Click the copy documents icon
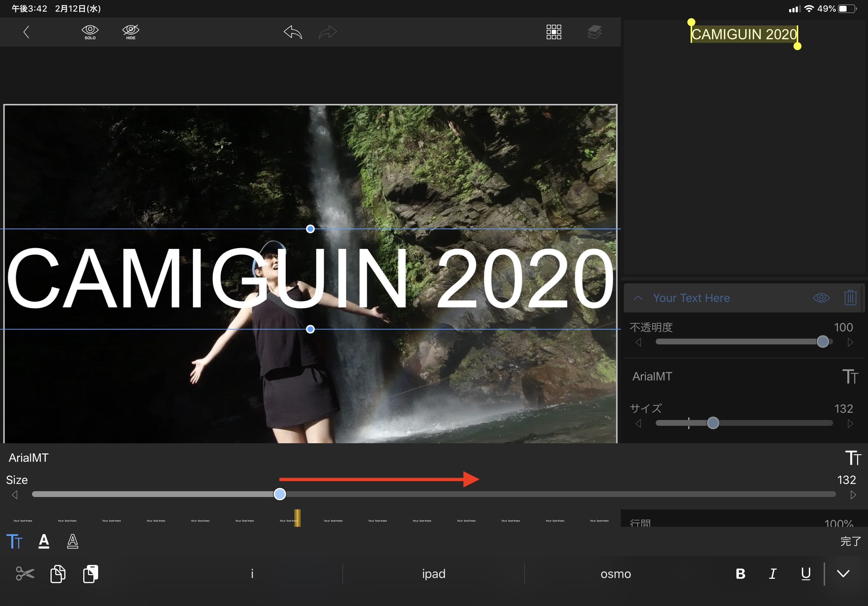Screen dimensions: 868x606 tap(58, 574)
